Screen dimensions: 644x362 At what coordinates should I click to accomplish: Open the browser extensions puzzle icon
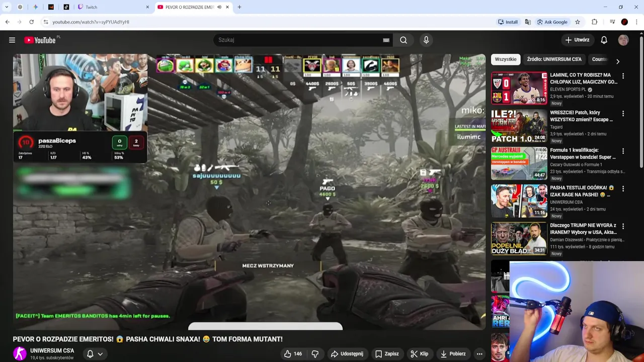(594, 22)
